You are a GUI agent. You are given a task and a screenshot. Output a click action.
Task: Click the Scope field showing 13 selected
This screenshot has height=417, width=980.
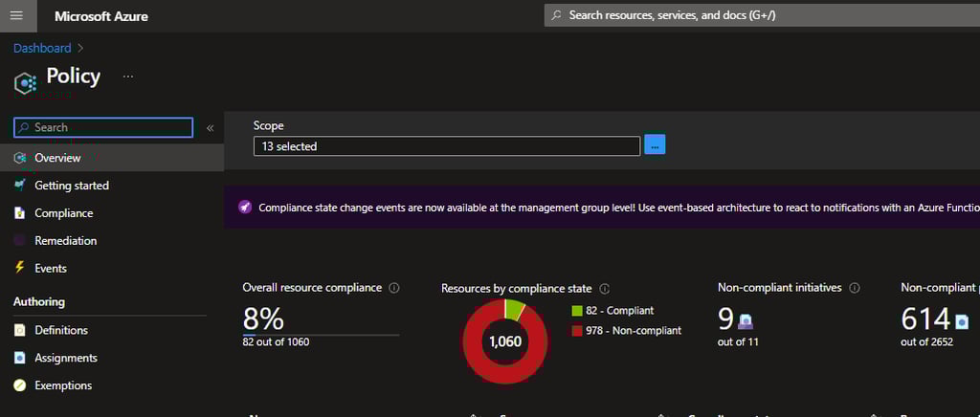pyautogui.click(x=447, y=146)
